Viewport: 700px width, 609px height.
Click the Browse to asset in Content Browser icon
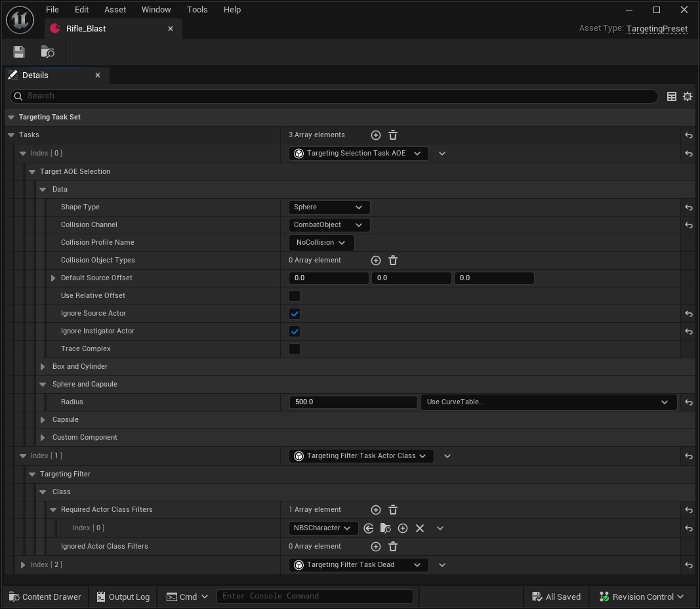click(47, 52)
